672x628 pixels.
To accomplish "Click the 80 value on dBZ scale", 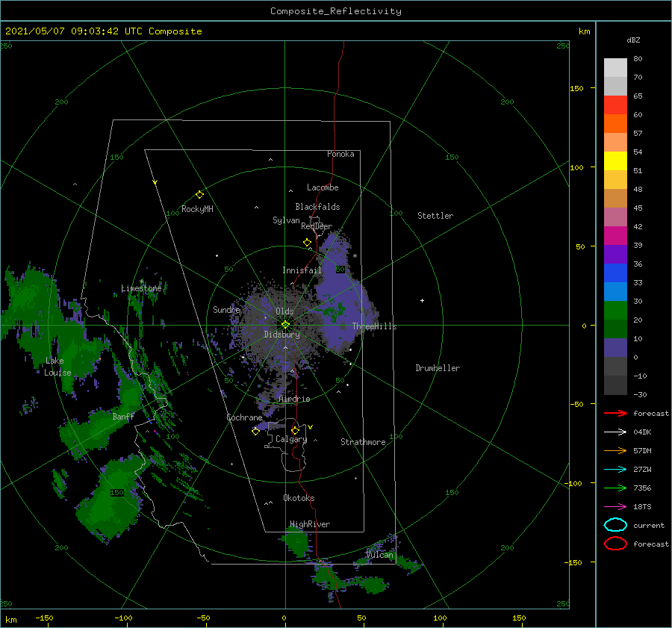I will (638, 59).
